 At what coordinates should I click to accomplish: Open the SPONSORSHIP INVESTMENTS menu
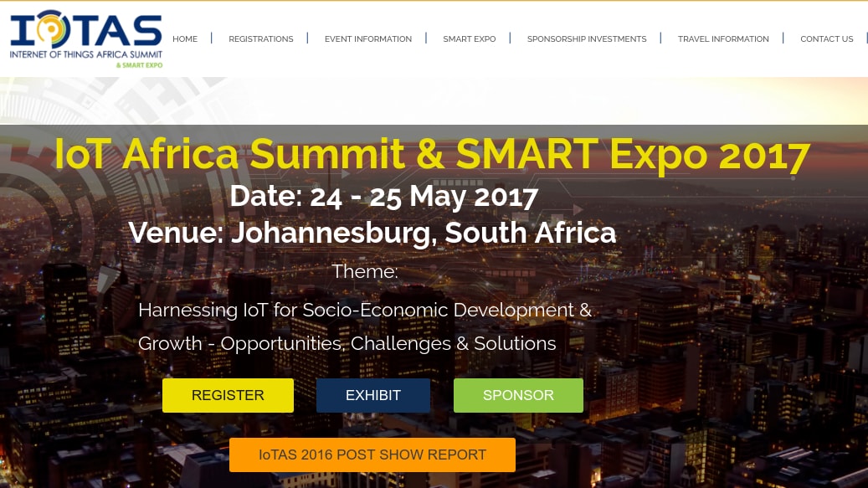pyautogui.click(x=587, y=39)
